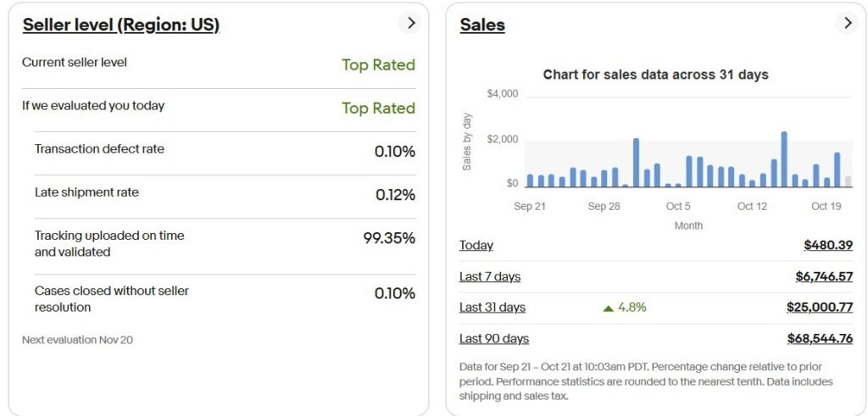This screenshot has height=416, width=868.
Task: Click the green 4.8% increase indicator
Action: coord(624,308)
